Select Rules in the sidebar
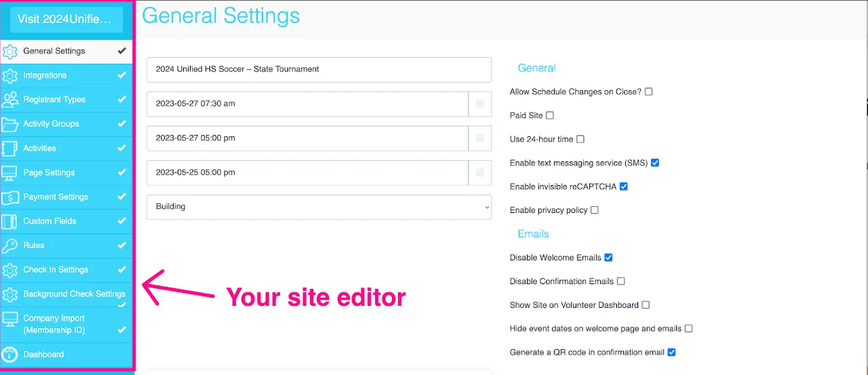This screenshot has height=375, width=868. pos(66,245)
